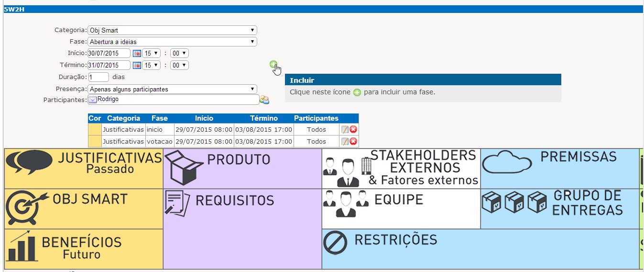The width and height of the screenshot is (644, 272).
Task: Expand the Presença dropdown
Action: click(x=172, y=89)
